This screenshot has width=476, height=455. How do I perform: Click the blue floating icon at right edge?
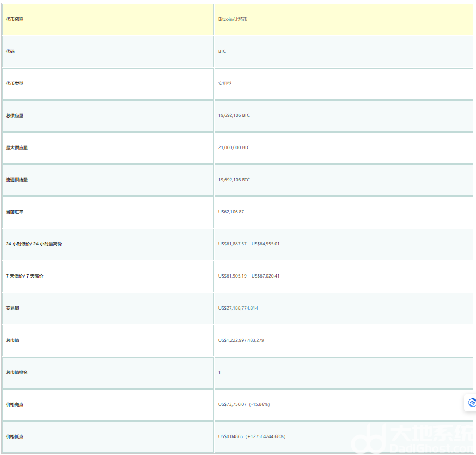[471, 403]
